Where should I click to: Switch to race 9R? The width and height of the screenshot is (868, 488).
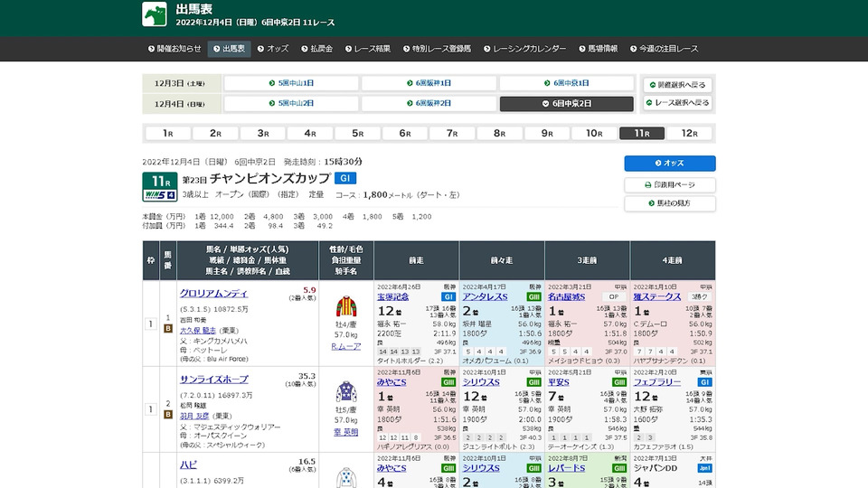pos(547,134)
